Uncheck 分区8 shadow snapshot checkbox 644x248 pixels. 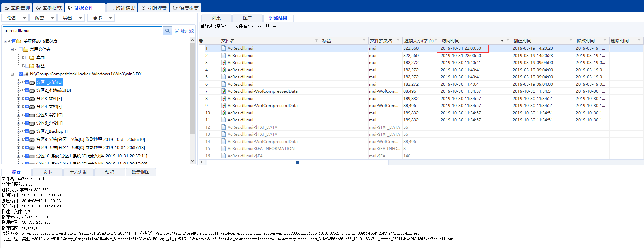click(27, 139)
